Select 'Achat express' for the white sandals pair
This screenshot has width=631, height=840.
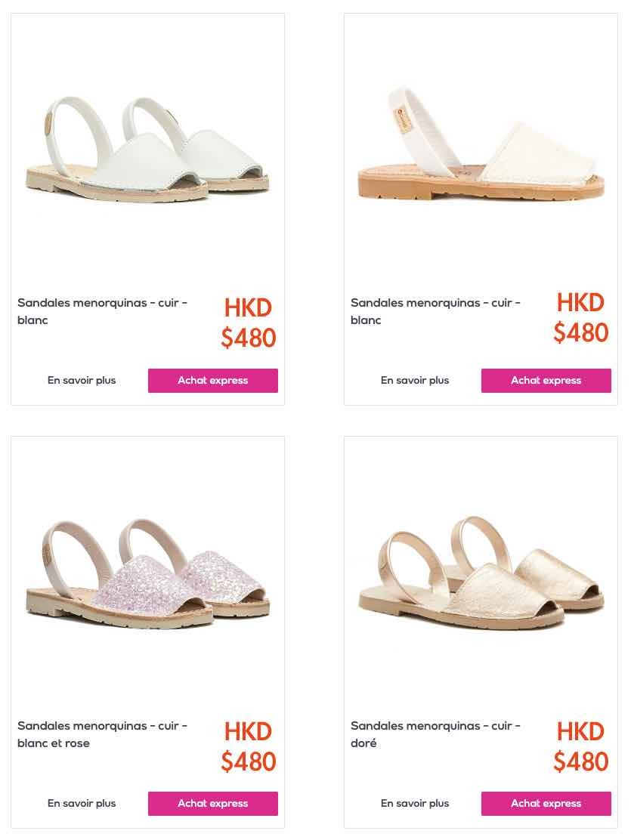tap(213, 381)
